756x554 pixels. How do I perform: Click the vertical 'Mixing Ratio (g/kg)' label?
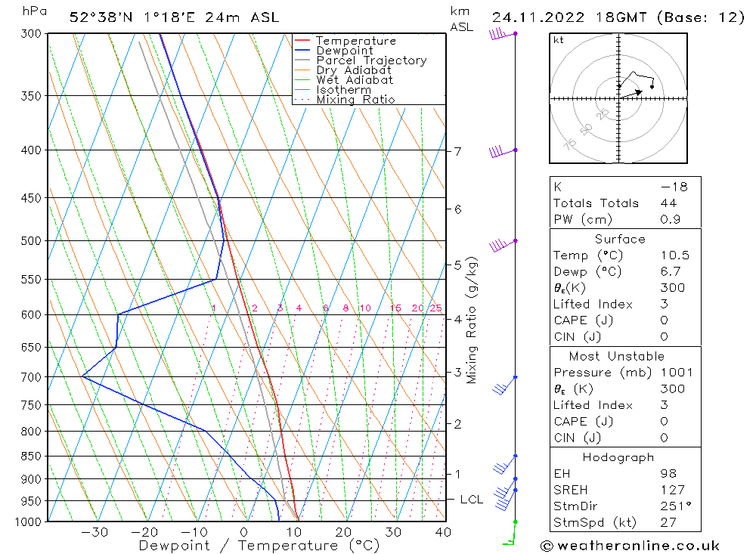(x=472, y=320)
